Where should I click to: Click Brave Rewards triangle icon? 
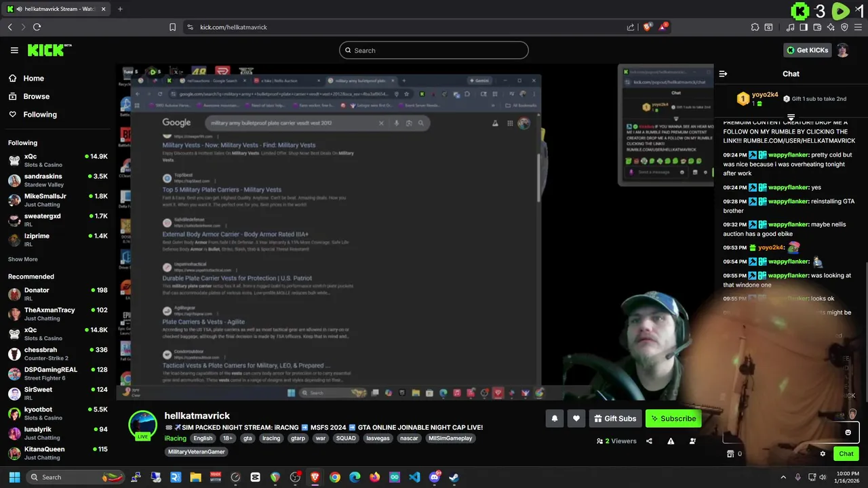(x=663, y=27)
